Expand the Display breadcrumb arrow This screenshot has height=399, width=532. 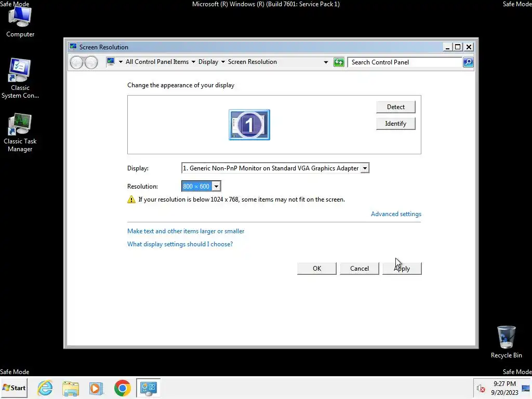[x=223, y=62]
